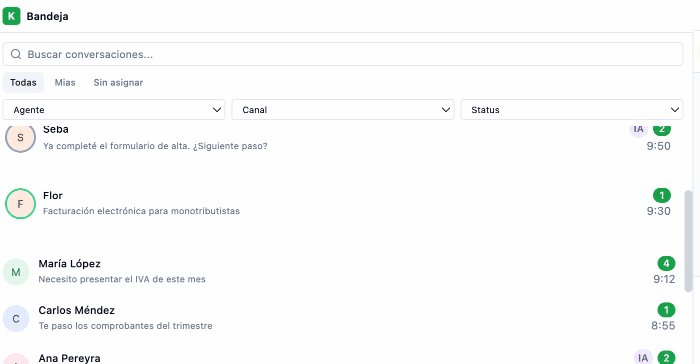The image size is (700, 364).
Task: Focus the Buscar conversaciones search field
Action: click(343, 54)
